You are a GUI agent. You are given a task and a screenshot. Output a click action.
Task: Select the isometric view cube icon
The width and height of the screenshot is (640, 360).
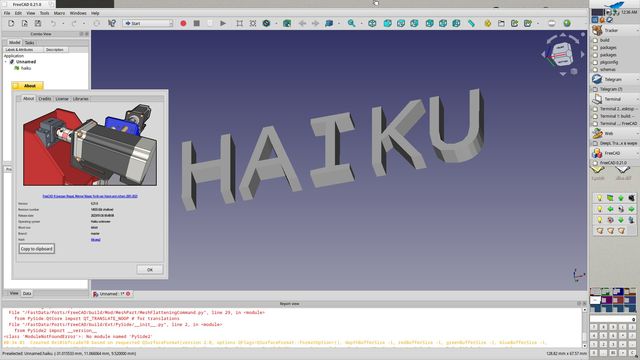372,24
